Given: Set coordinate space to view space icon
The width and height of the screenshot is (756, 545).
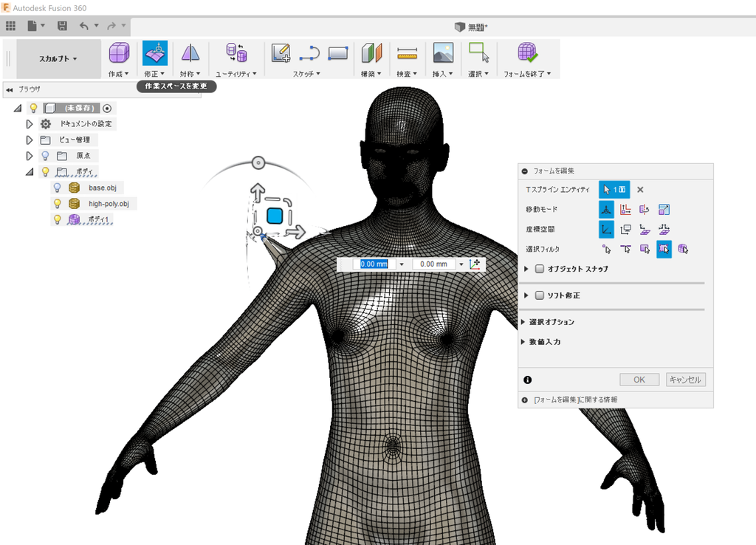Looking at the screenshot, I should pos(625,229).
